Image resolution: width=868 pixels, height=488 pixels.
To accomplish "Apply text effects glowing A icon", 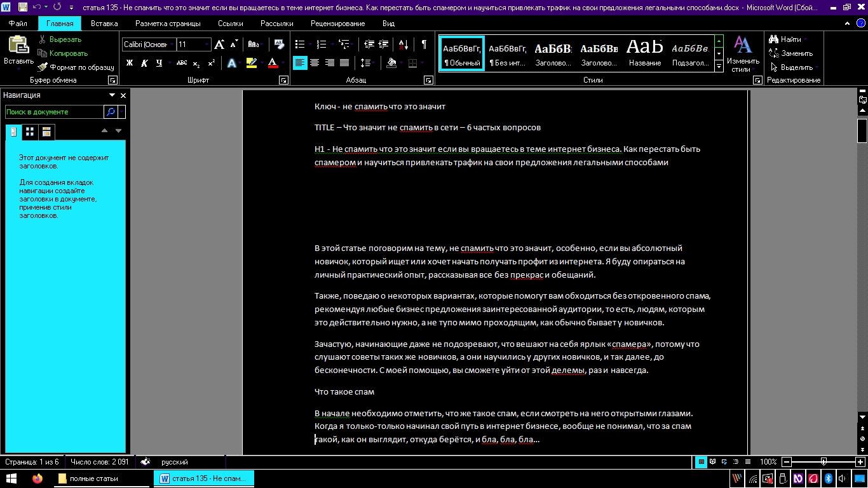I will [x=232, y=63].
